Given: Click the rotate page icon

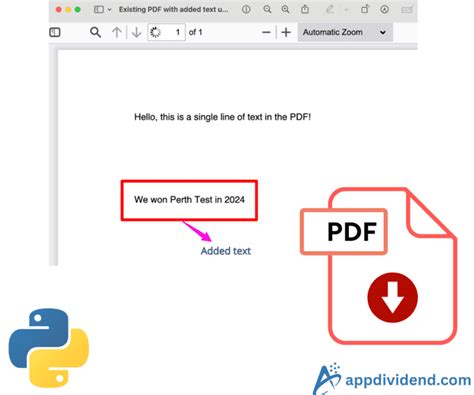Looking at the screenshot, I should click(365, 9).
